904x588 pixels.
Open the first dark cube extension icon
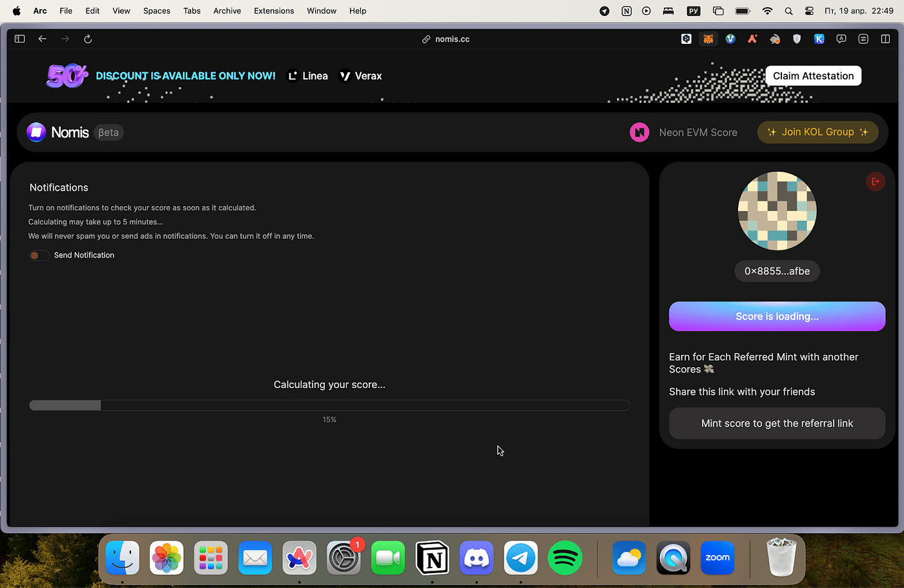coord(686,39)
